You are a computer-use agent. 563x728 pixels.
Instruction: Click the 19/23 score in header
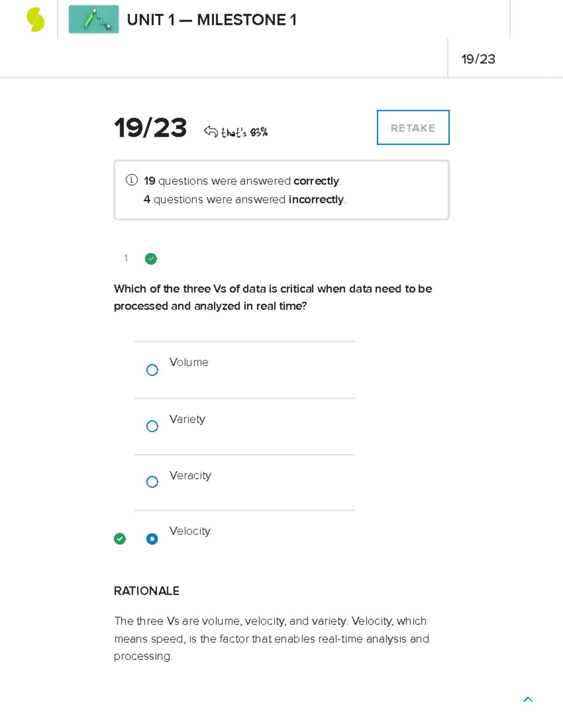[478, 59]
